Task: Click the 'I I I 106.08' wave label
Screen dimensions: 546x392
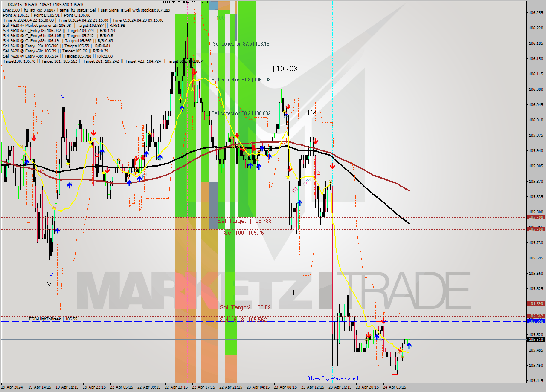Action: (281, 69)
